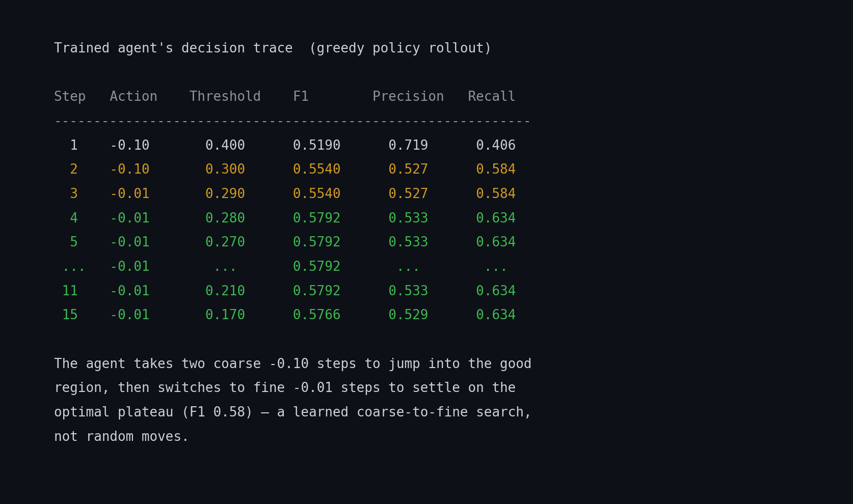Click step number 15
This screenshot has width=853, height=504.
click(70, 315)
